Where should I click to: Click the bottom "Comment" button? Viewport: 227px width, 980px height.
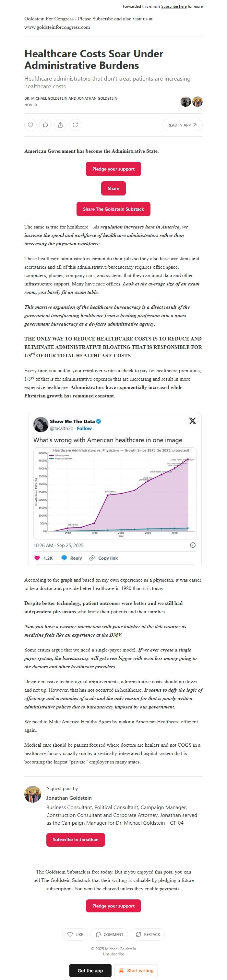tap(109, 934)
